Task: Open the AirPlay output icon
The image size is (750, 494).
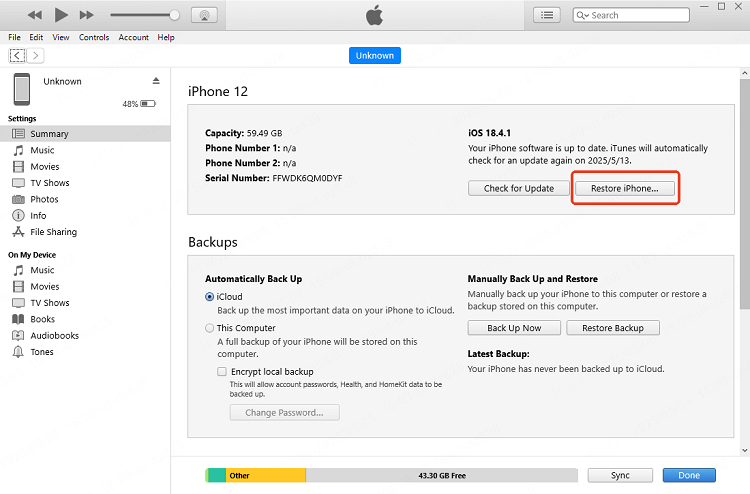Action: coord(203,15)
